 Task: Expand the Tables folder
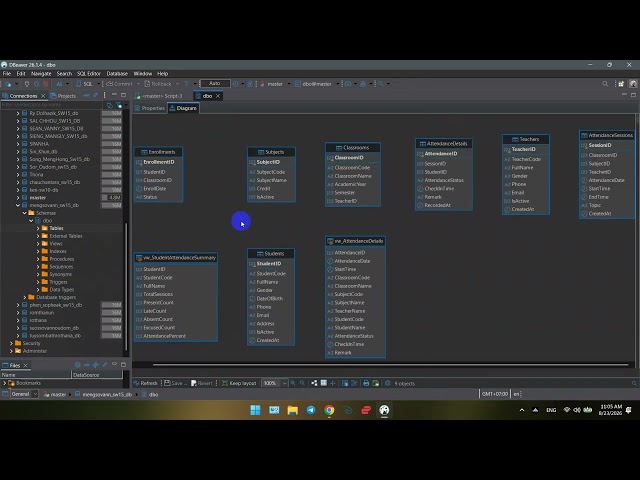(x=38, y=228)
